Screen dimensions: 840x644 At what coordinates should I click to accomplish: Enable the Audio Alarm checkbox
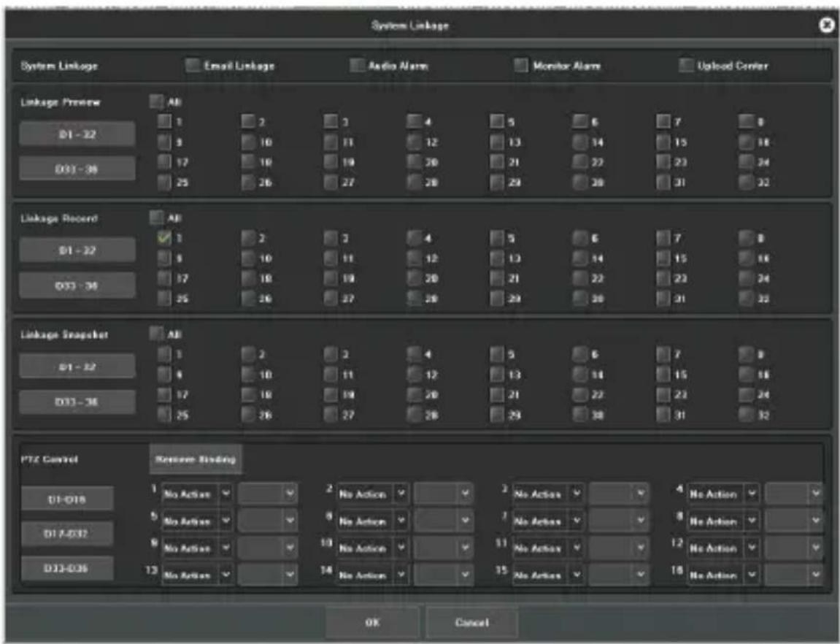(357, 66)
